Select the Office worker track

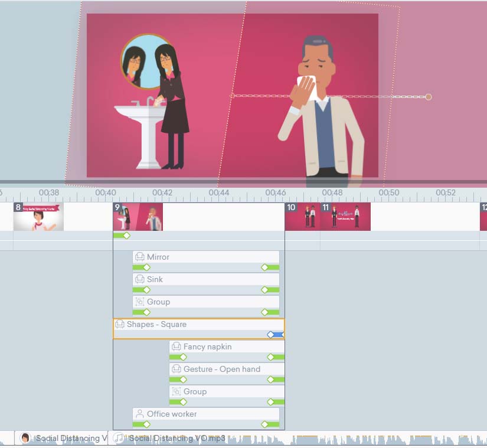(206, 414)
